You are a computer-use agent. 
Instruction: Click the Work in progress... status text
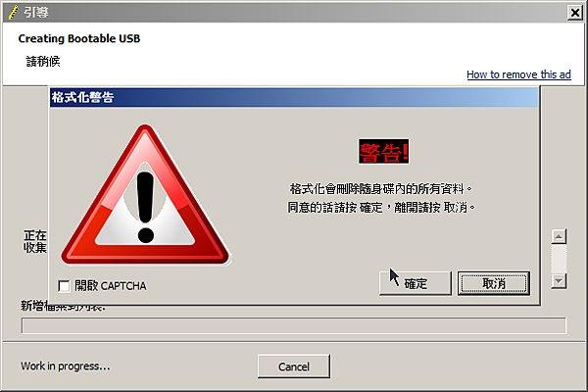pyautogui.click(x=66, y=367)
